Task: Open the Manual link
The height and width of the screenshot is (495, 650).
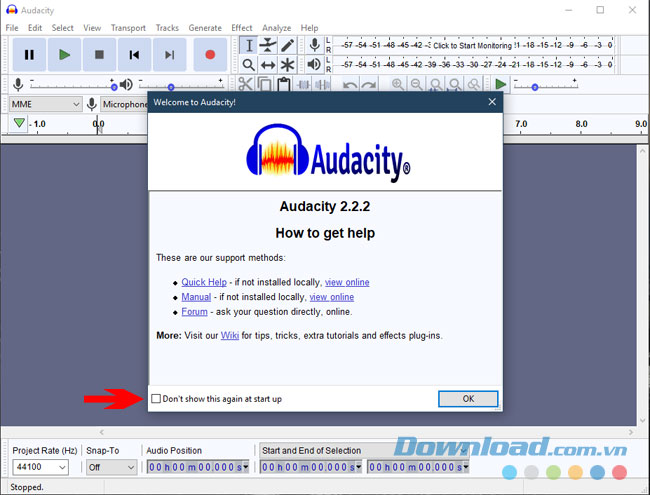Action: tap(196, 297)
